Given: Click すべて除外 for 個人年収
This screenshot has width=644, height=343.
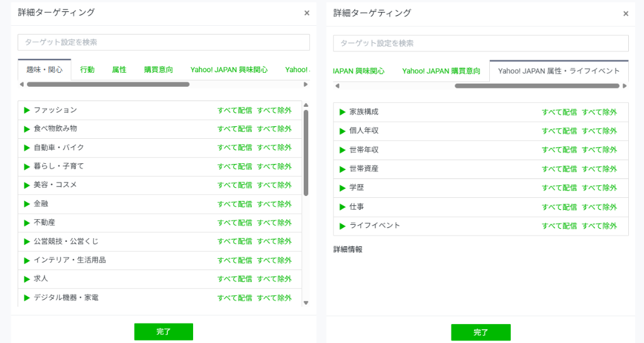Looking at the screenshot, I should pos(599,131).
